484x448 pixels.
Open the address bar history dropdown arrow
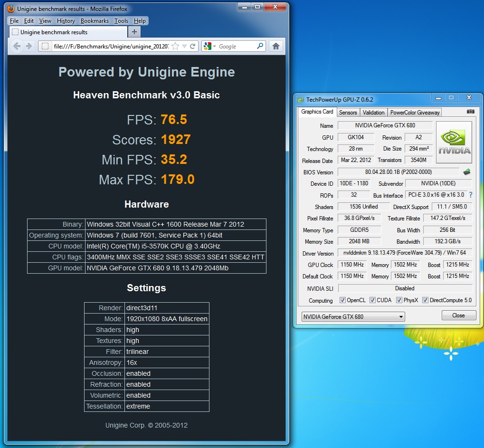[185, 46]
